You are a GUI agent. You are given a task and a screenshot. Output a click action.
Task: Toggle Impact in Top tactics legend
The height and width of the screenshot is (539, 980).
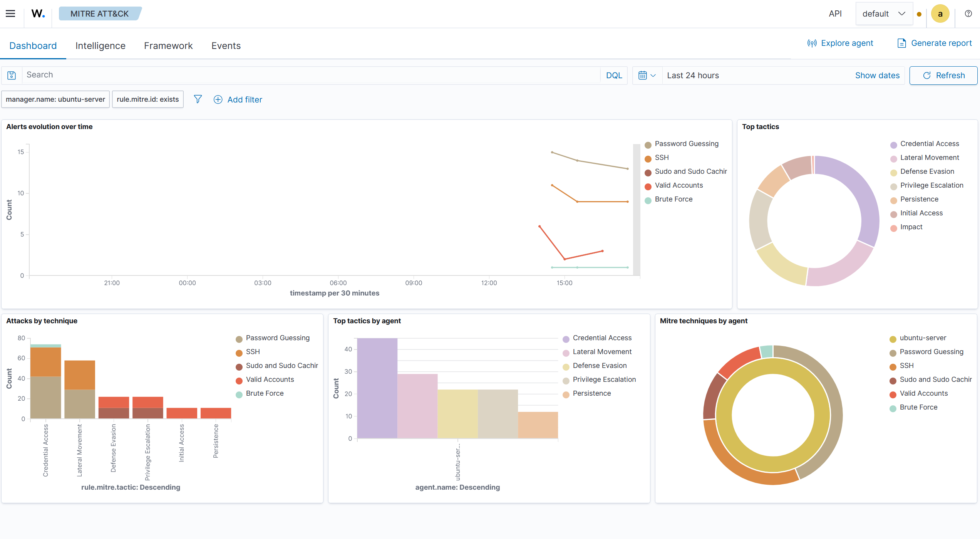[x=911, y=227]
